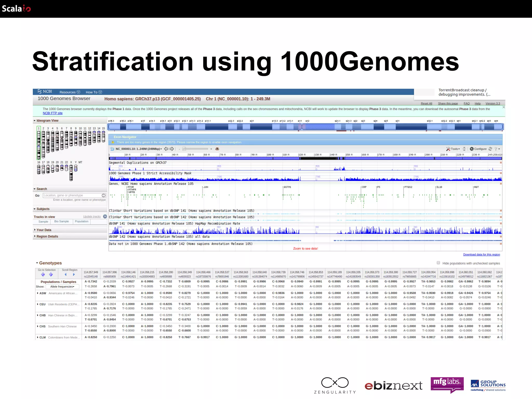
Task: Go to previous selection (left purple arrow)
Action: [43, 274]
